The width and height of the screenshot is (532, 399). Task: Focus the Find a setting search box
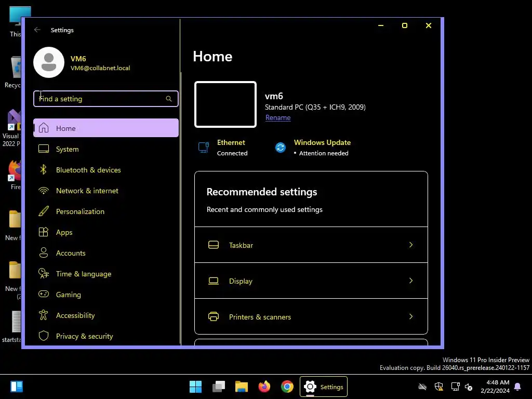105,99
